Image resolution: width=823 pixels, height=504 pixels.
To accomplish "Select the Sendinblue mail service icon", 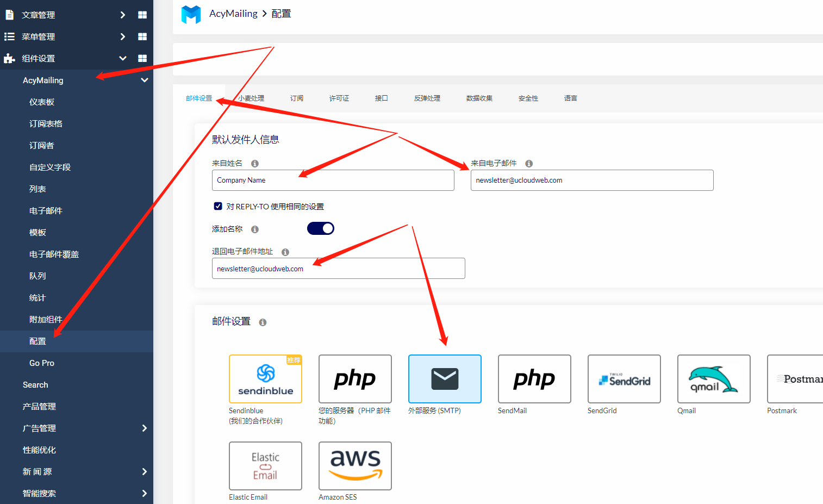I will tap(265, 379).
